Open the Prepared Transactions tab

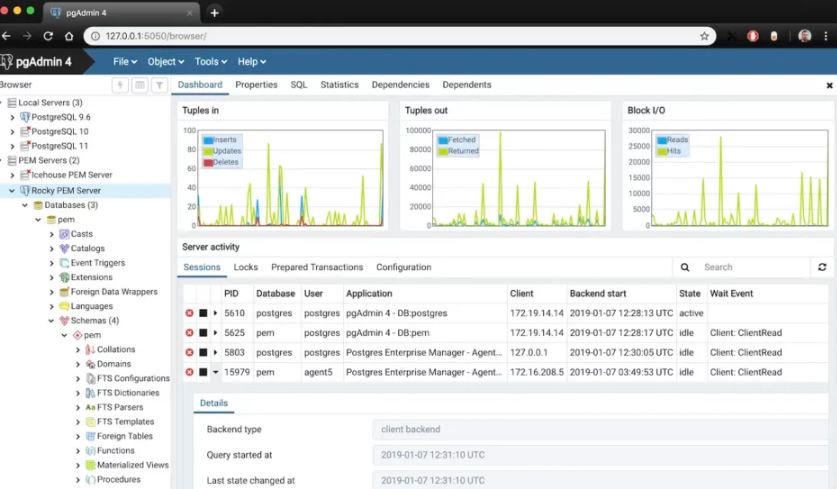click(317, 267)
